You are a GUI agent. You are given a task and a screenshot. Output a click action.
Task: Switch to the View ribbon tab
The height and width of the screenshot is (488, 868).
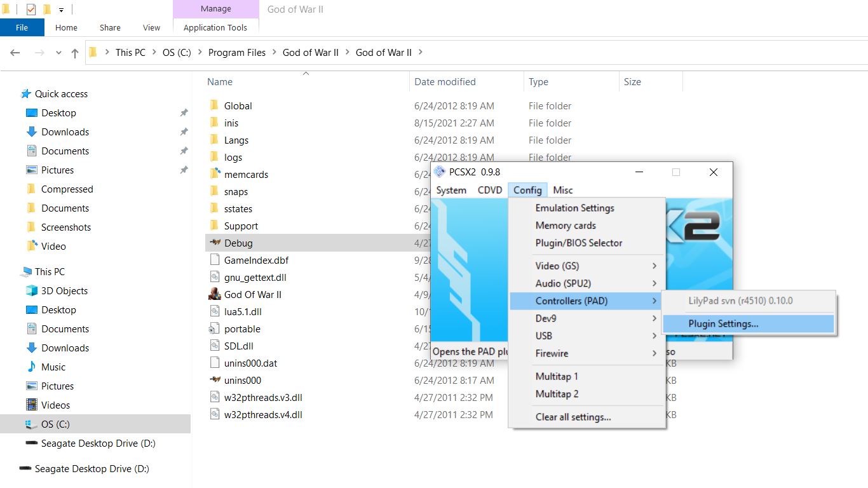tap(151, 27)
